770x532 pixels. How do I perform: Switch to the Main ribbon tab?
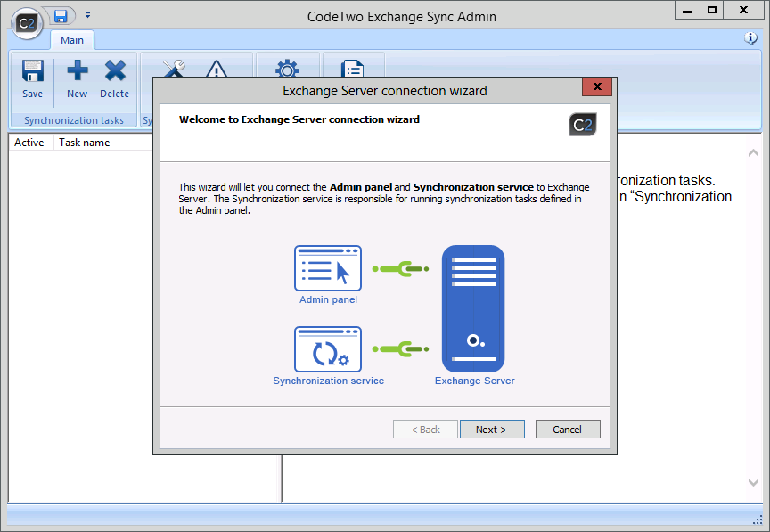[x=71, y=40]
